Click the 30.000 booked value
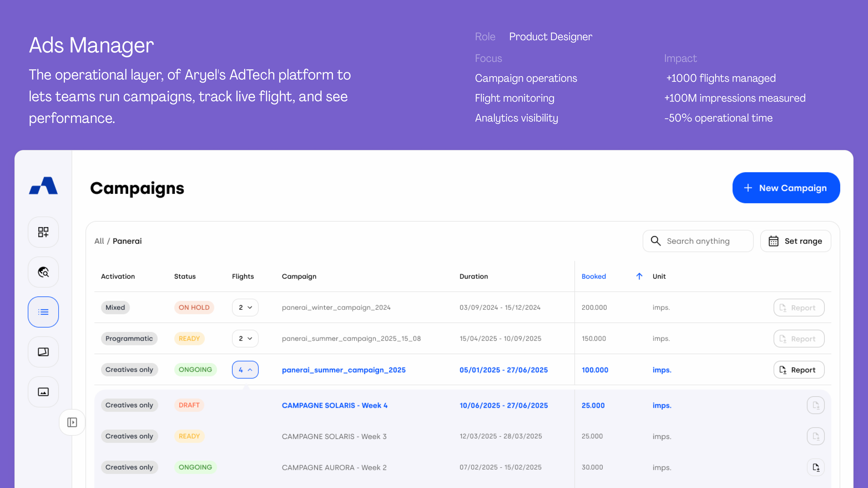 592,467
